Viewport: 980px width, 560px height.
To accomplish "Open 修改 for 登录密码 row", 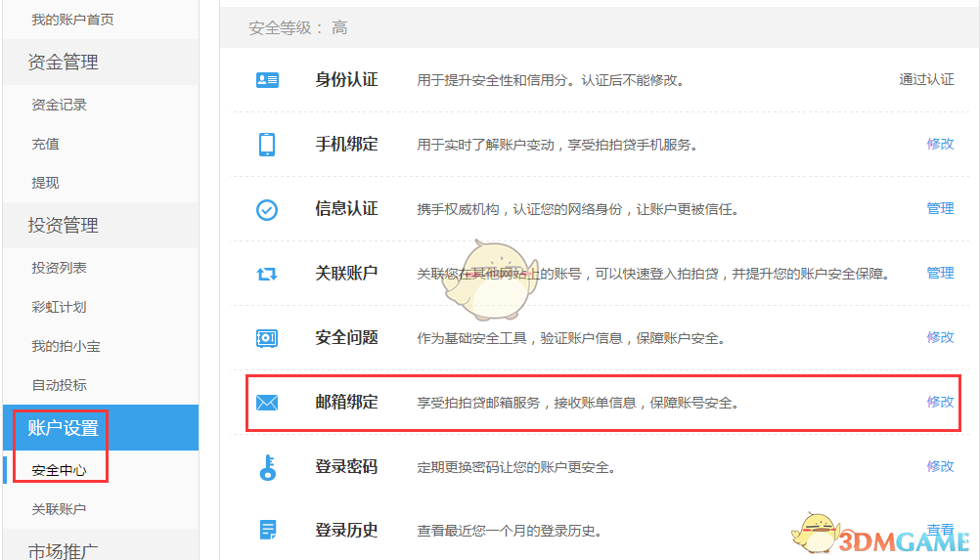I will click(x=940, y=466).
